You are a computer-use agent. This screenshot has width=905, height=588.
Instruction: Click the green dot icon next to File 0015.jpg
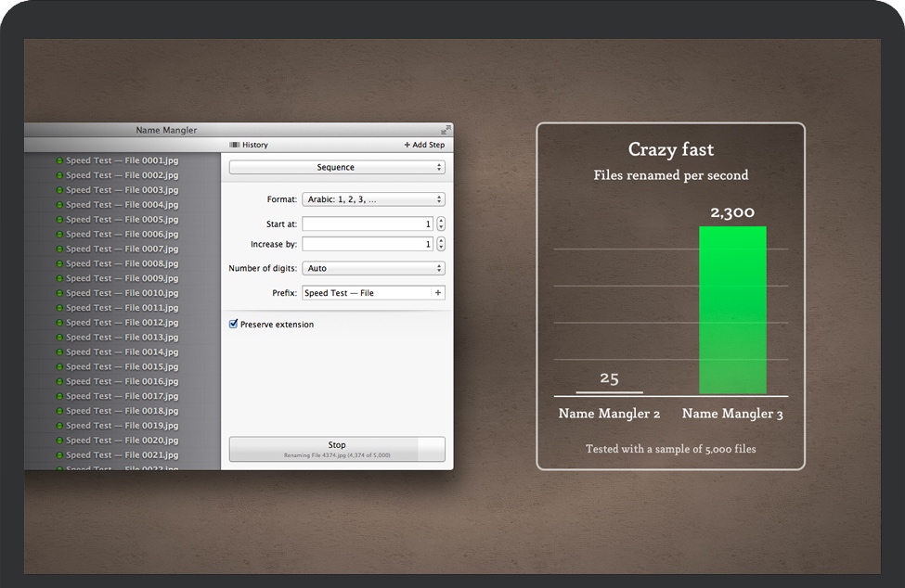(x=58, y=366)
